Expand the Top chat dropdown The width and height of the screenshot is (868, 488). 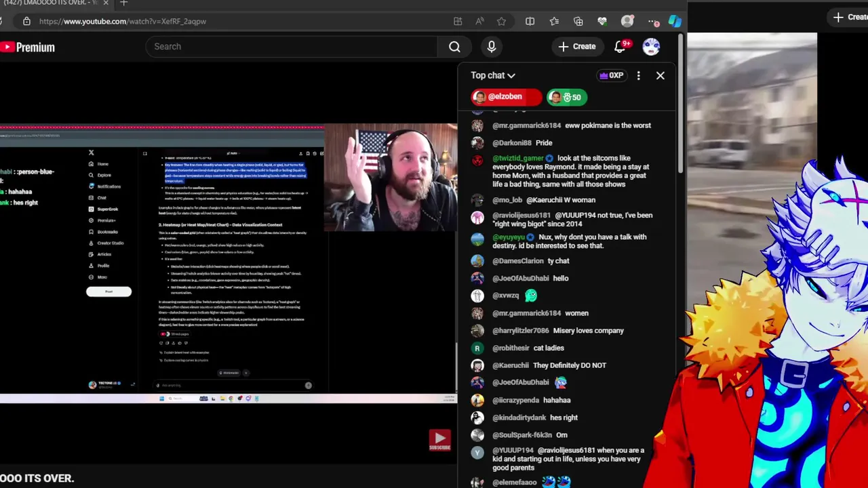pos(493,76)
